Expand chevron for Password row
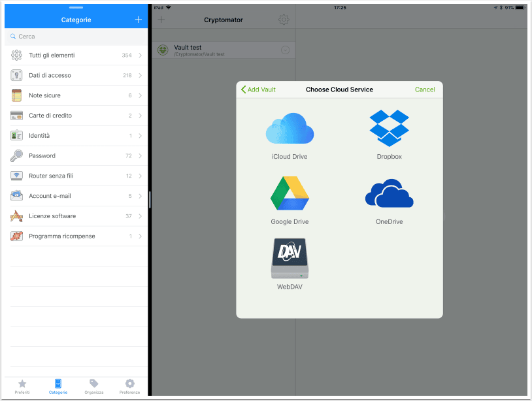The image size is (532, 401). [x=141, y=156]
